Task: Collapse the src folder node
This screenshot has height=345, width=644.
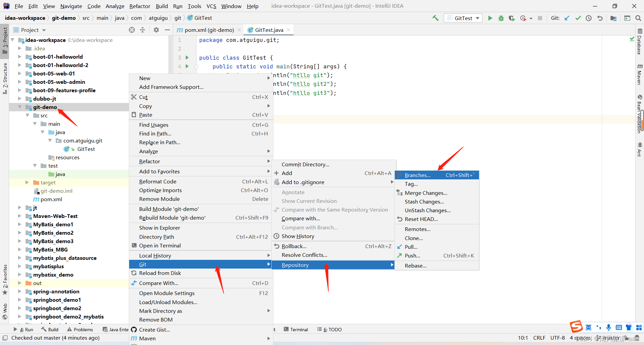Action: (28, 115)
